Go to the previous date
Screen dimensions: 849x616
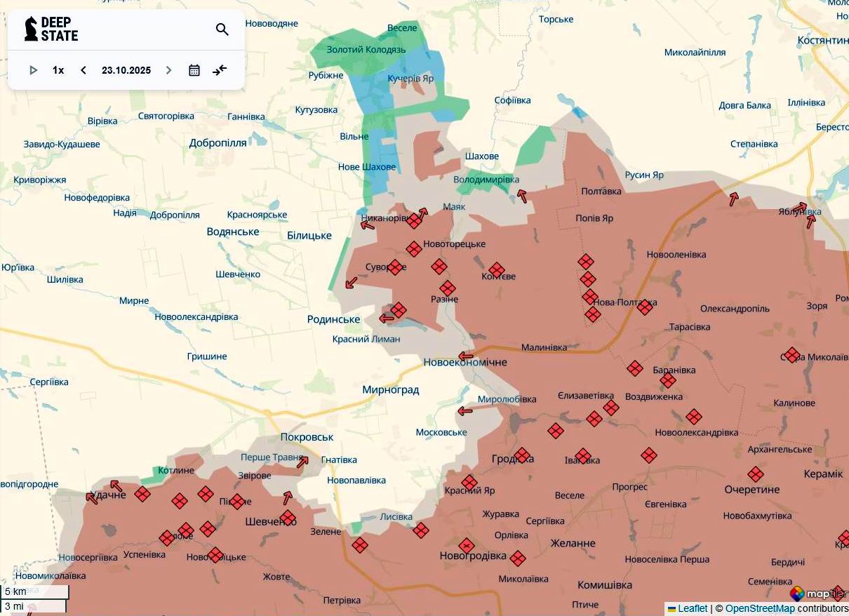tap(83, 70)
